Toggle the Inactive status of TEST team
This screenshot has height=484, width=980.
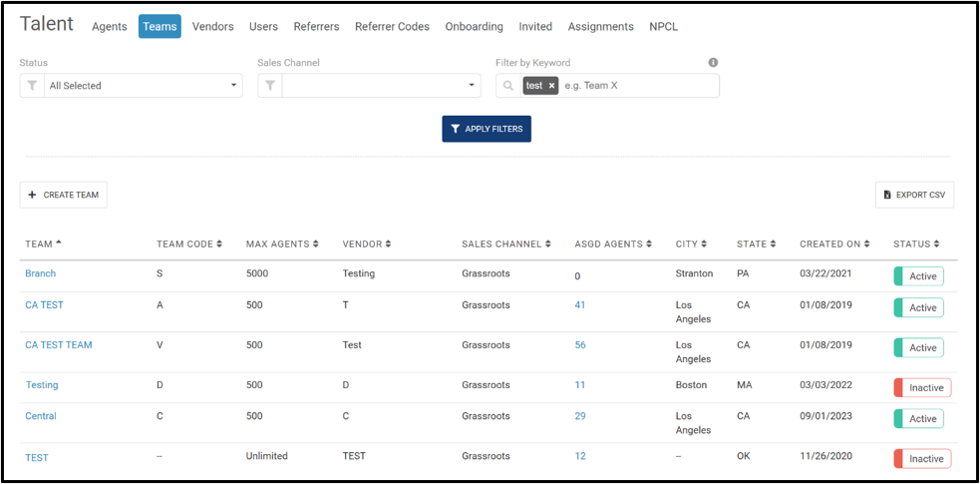(922, 458)
